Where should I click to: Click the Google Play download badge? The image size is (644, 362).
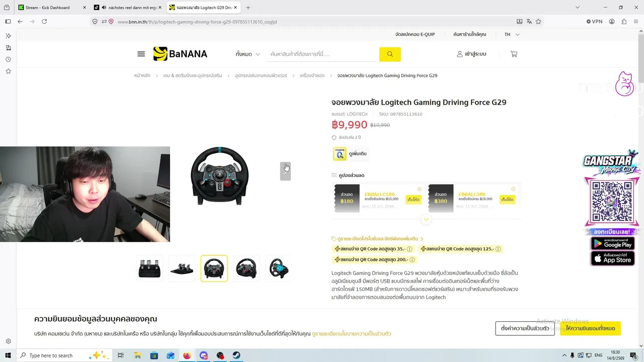pos(612,243)
